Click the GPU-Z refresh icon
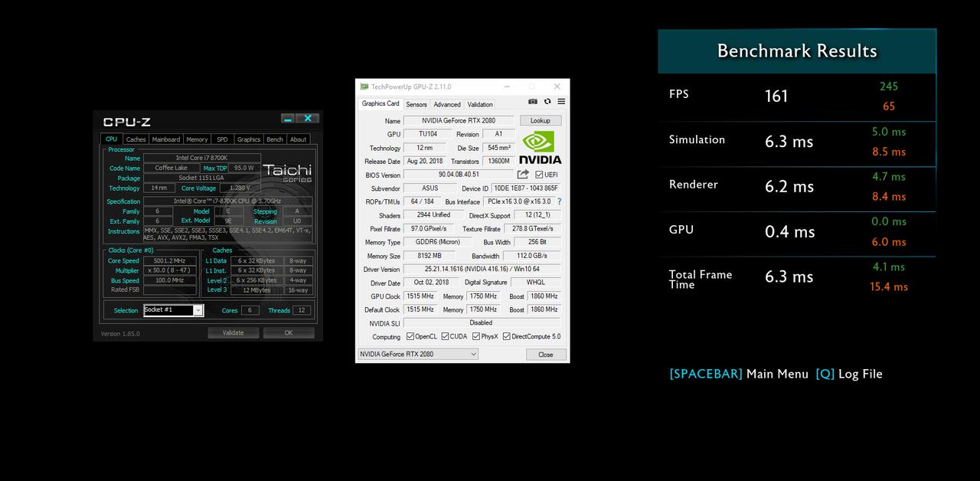 pyautogui.click(x=547, y=102)
